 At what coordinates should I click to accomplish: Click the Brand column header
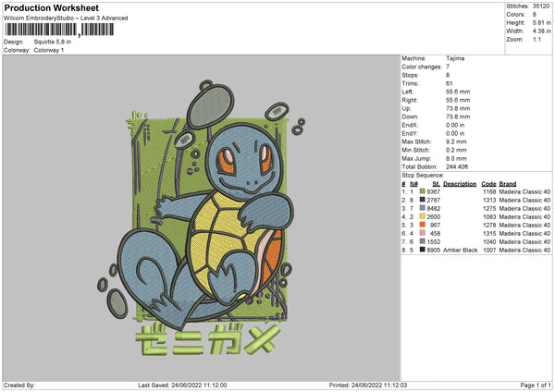(509, 183)
